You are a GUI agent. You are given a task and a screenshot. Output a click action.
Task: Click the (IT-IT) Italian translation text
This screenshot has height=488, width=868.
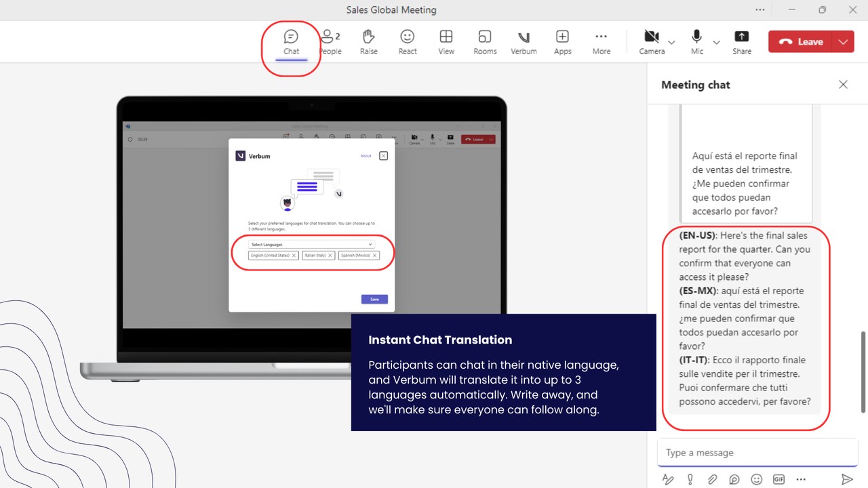coord(745,381)
